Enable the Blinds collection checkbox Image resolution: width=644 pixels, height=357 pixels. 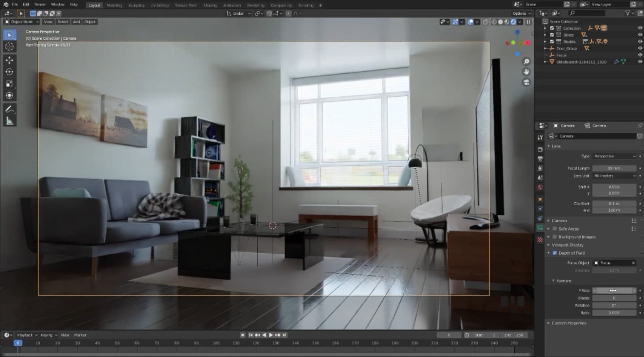pyautogui.click(x=552, y=34)
